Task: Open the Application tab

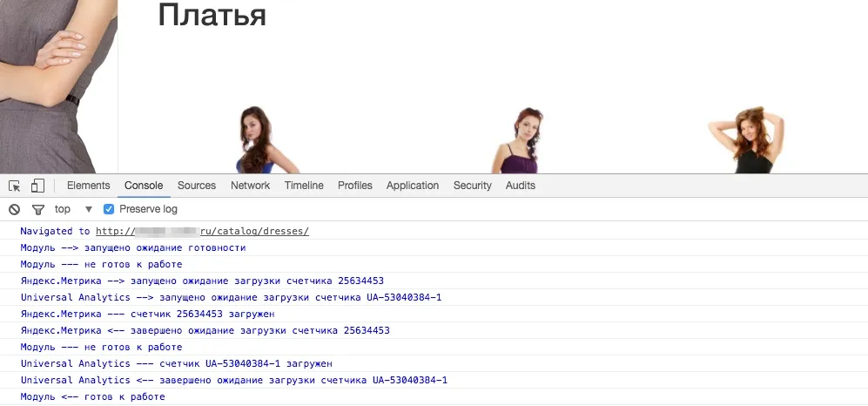Action: (x=413, y=186)
